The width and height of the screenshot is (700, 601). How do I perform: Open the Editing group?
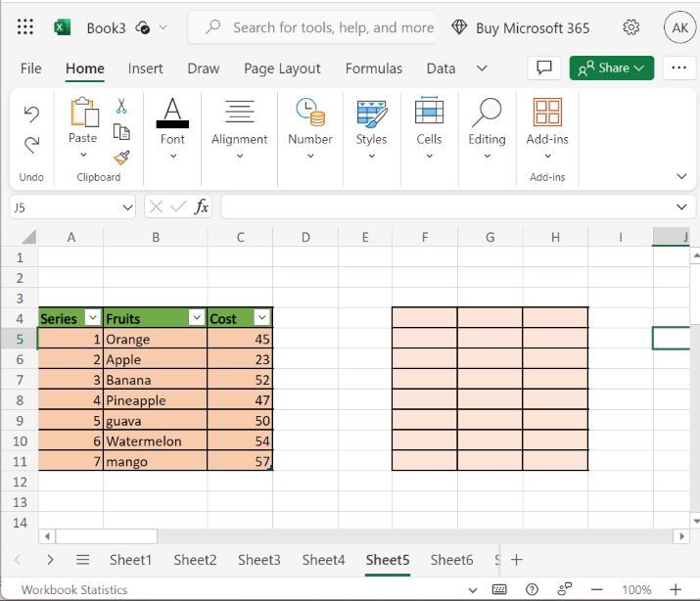pyautogui.click(x=487, y=128)
